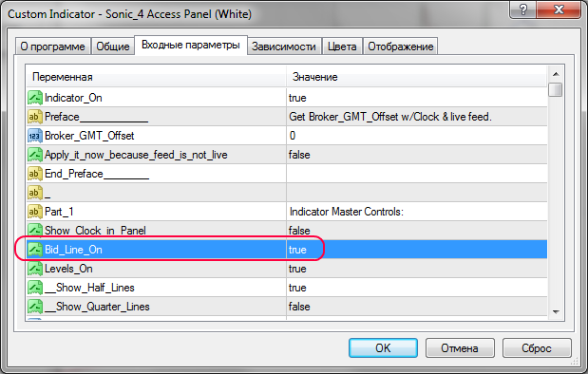Click the string icon beside Part_1
The image size is (588, 374).
35,212
